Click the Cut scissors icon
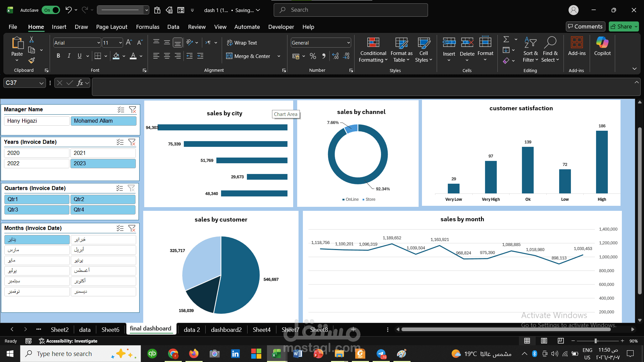Image resolution: width=644 pixels, height=362 pixels. tap(32, 40)
